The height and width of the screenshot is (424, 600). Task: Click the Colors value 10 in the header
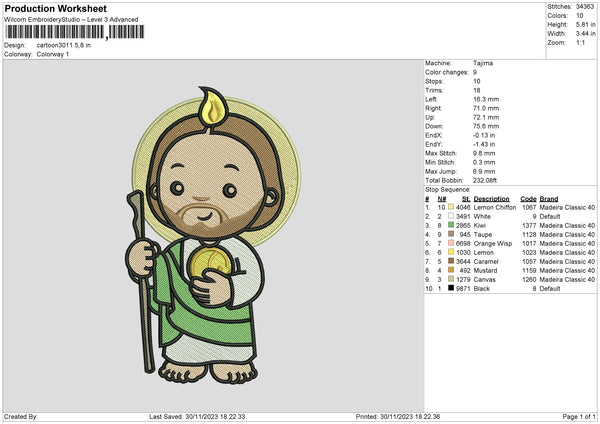click(579, 16)
